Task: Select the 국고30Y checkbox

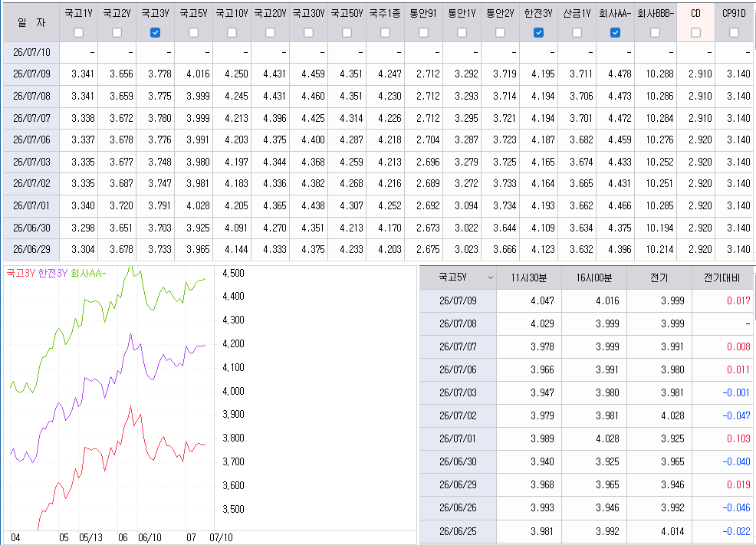Action: 308,32
